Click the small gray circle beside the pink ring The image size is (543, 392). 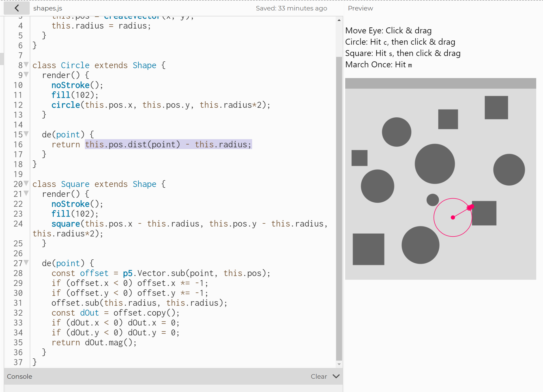432,200
